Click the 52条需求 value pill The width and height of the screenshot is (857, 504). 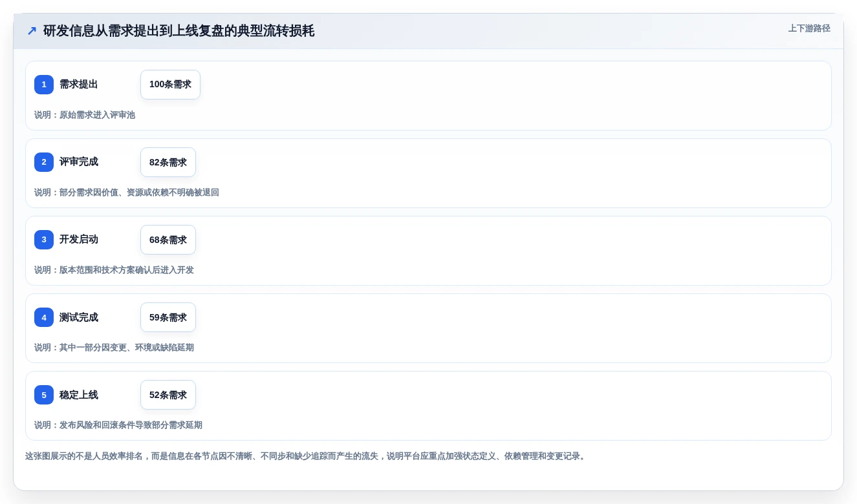(168, 395)
